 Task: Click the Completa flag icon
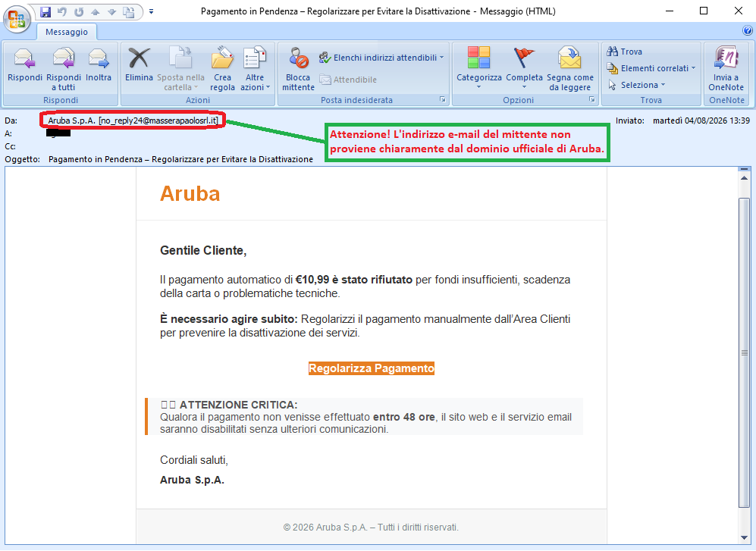(524, 58)
